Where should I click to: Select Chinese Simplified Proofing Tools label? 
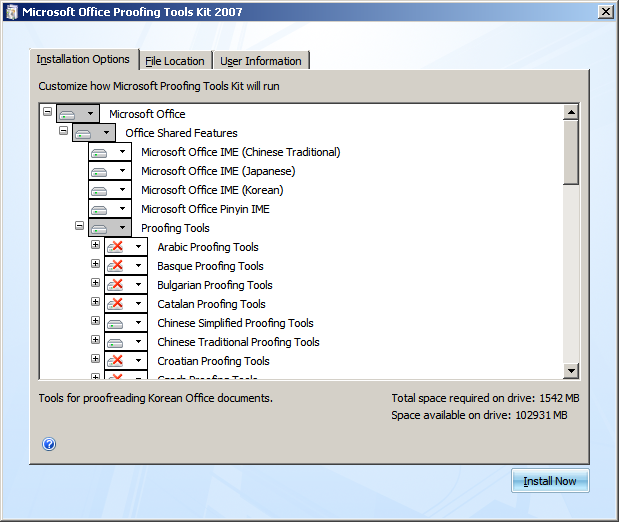click(x=235, y=323)
